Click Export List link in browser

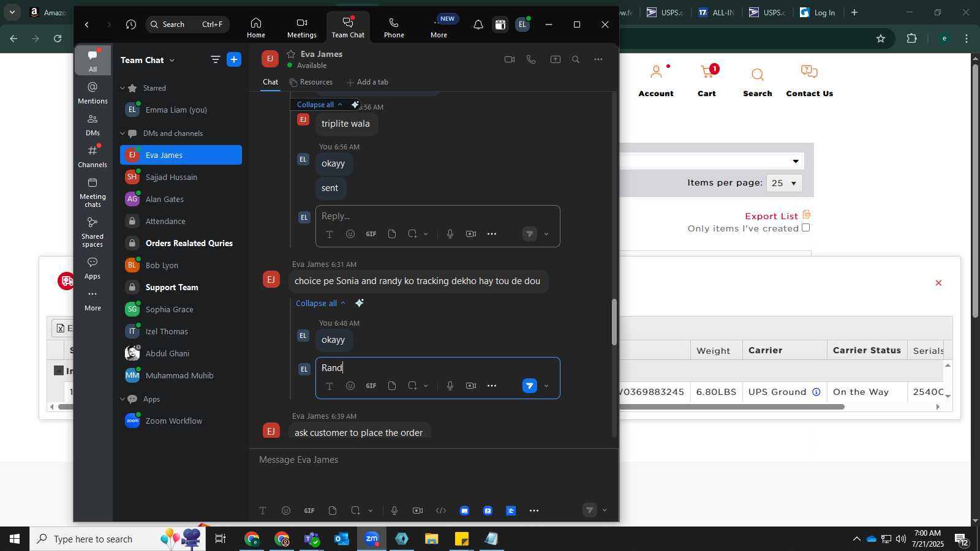coord(771,216)
